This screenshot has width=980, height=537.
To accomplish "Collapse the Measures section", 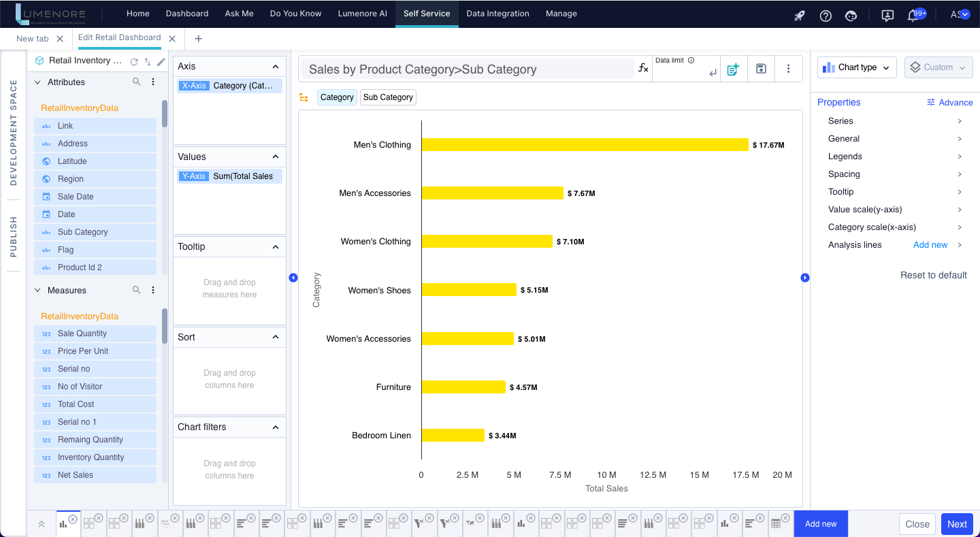I will tap(38, 290).
